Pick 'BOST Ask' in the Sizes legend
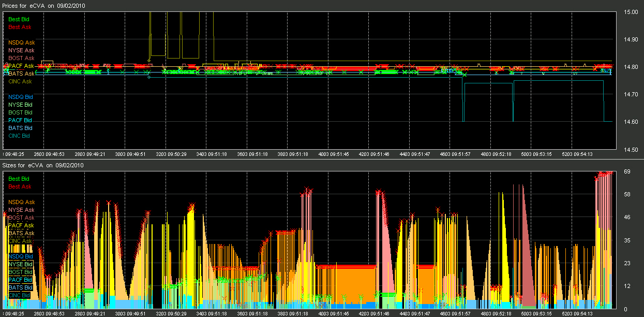644x317 pixels. coord(22,218)
